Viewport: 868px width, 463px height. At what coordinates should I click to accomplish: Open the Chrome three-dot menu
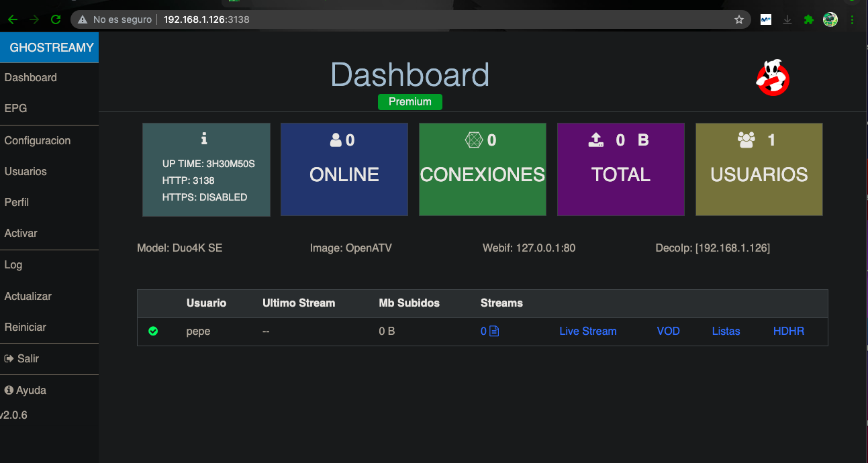[852, 19]
